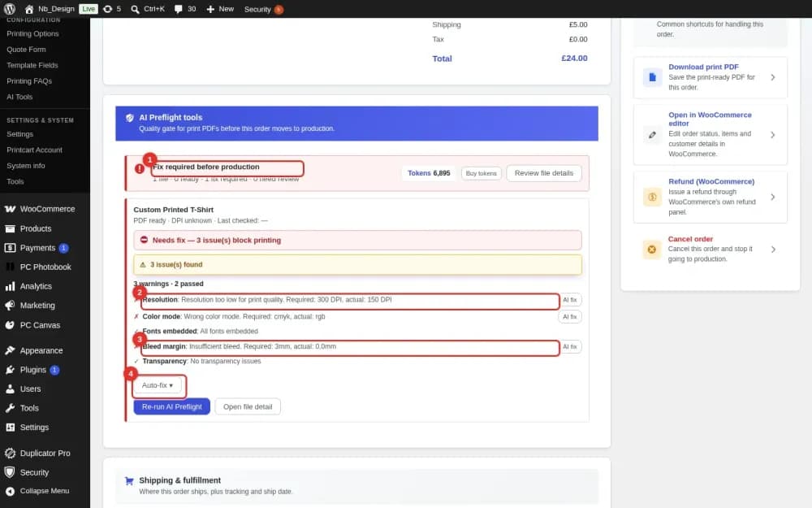The height and width of the screenshot is (508, 812).
Task: Open the Ctrl+K search in admin bar
Action: coord(148,9)
